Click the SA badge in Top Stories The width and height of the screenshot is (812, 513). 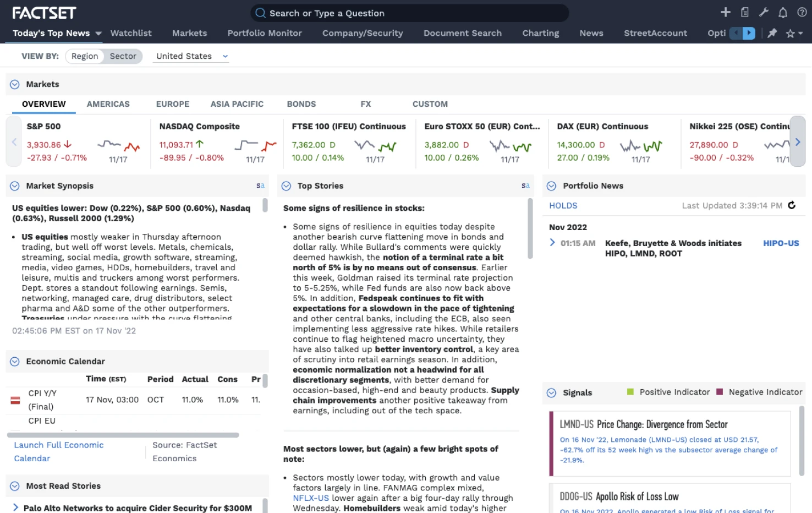(x=525, y=186)
